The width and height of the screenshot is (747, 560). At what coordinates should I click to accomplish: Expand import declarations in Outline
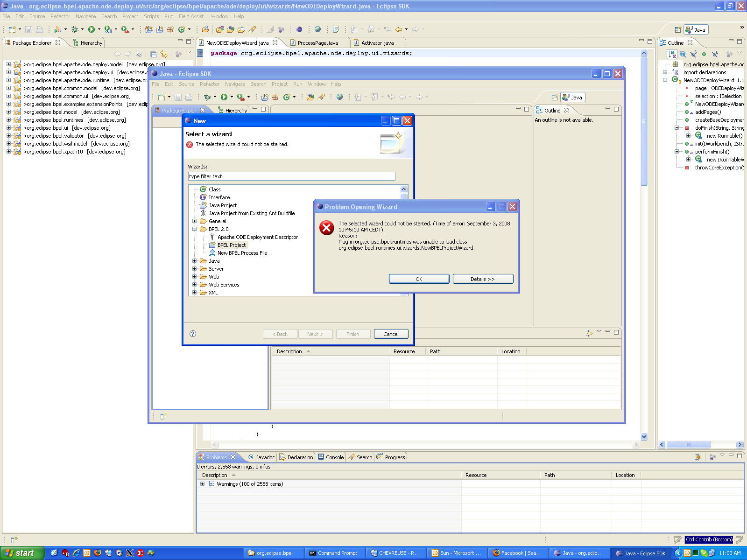tap(665, 72)
